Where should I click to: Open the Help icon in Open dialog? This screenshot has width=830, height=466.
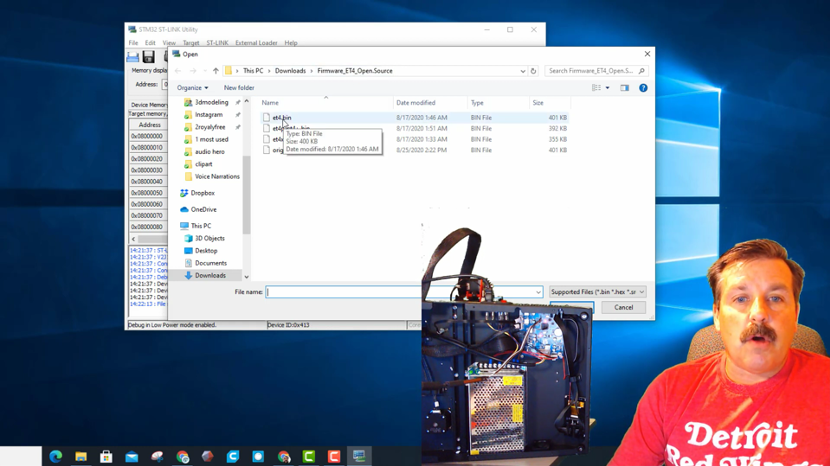[643, 88]
